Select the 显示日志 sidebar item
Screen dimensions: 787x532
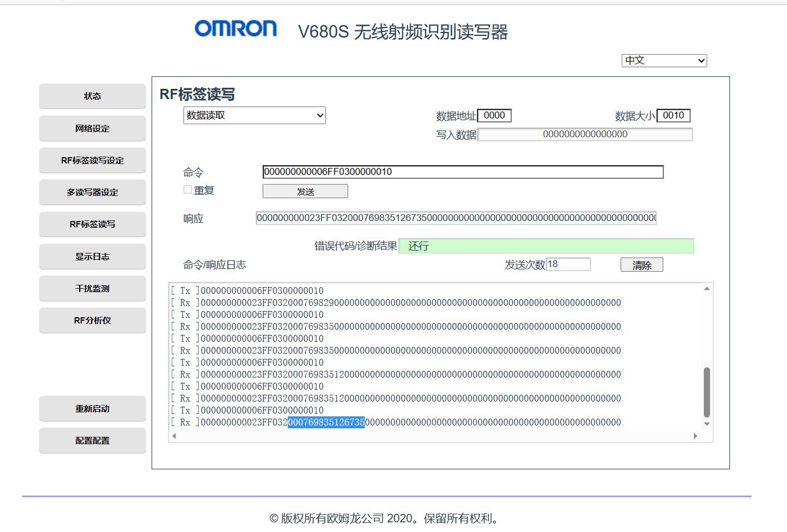click(x=92, y=257)
